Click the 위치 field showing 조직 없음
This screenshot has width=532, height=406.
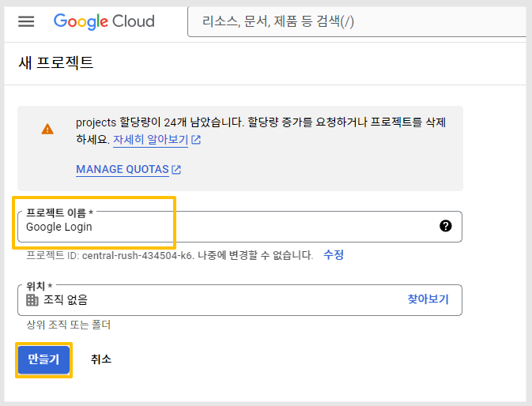pos(240,300)
